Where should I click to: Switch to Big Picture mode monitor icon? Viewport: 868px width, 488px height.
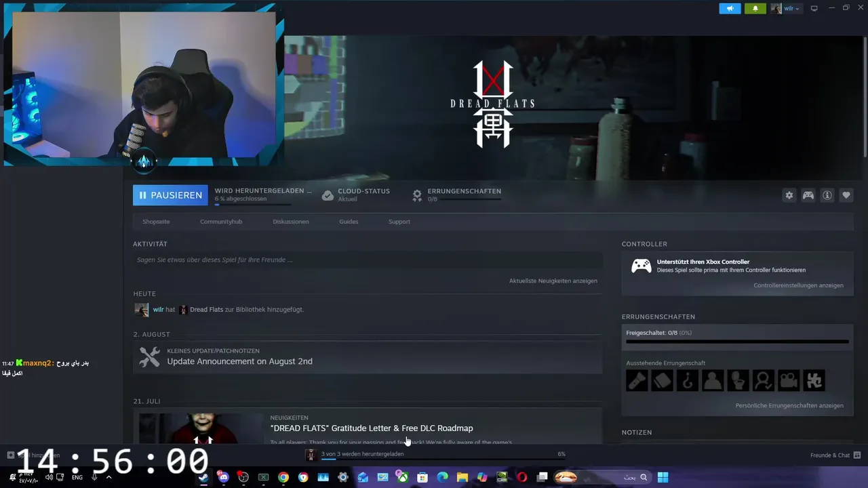click(x=814, y=8)
